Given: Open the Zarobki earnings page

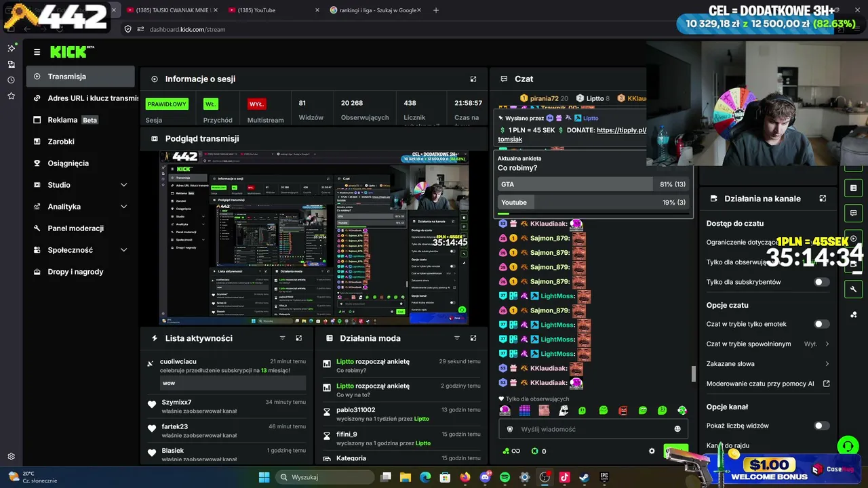Looking at the screenshot, I should pos(81,142).
